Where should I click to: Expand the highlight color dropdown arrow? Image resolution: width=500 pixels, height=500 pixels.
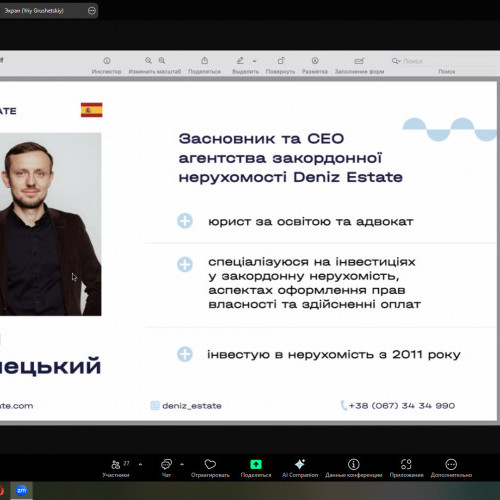click(x=255, y=61)
